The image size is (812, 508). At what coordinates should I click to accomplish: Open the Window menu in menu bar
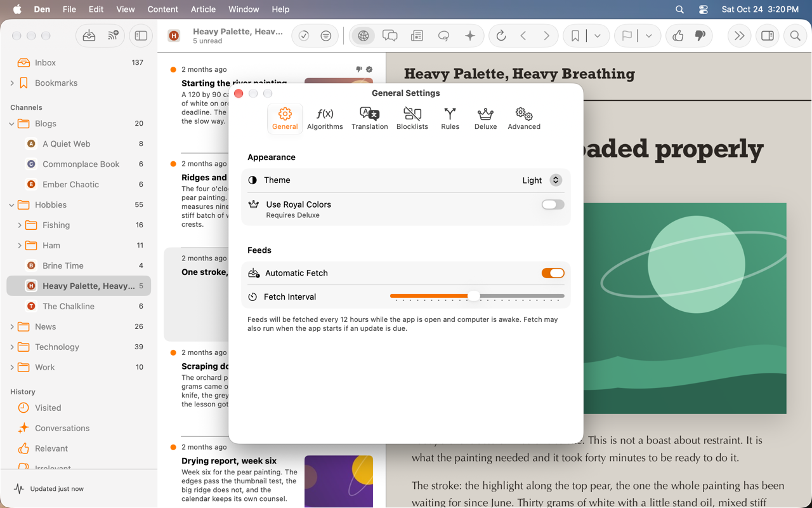[244, 9]
